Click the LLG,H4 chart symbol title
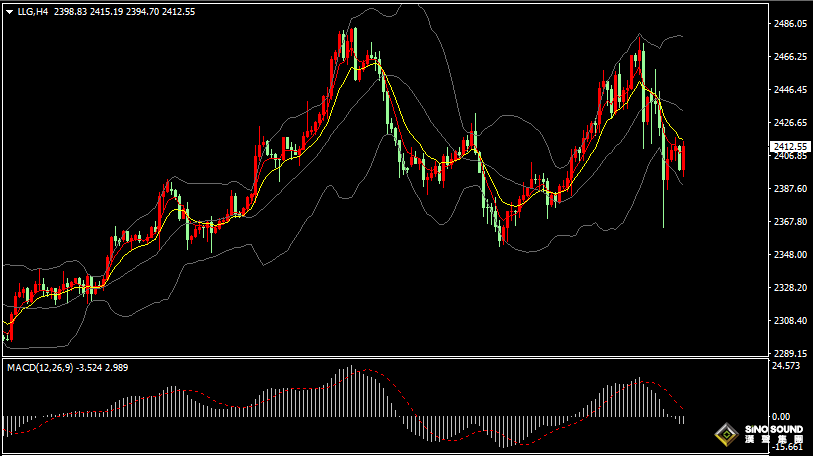813x456 pixels. click(x=32, y=12)
